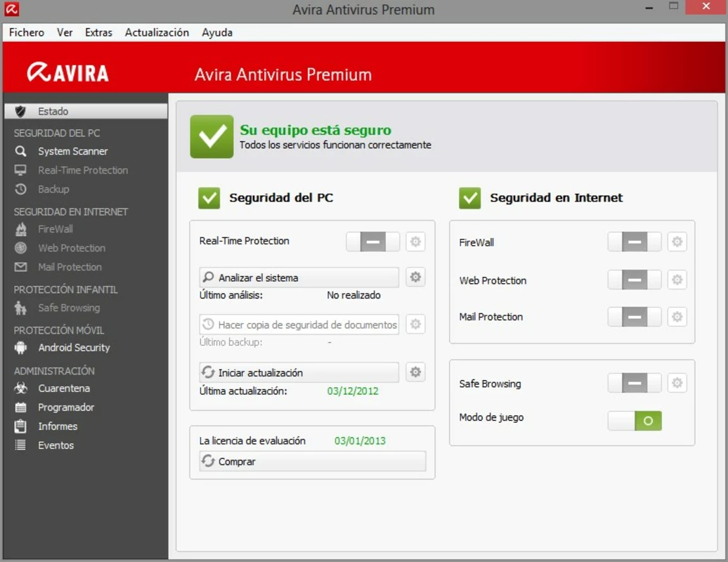
Task: Click the Cuarentena biohazard icon
Action: [x=20, y=388]
